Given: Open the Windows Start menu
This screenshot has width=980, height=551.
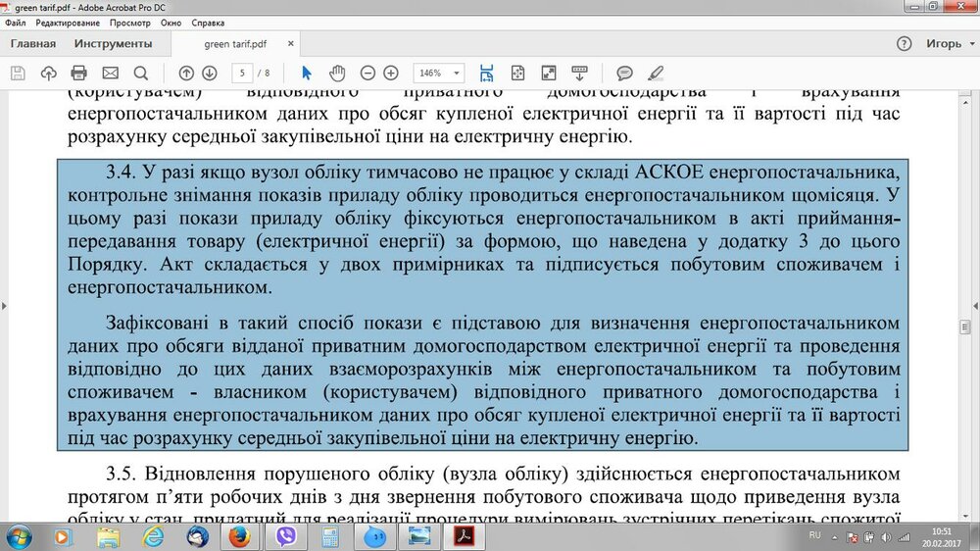Looking at the screenshot, I should tap(18, 537).
